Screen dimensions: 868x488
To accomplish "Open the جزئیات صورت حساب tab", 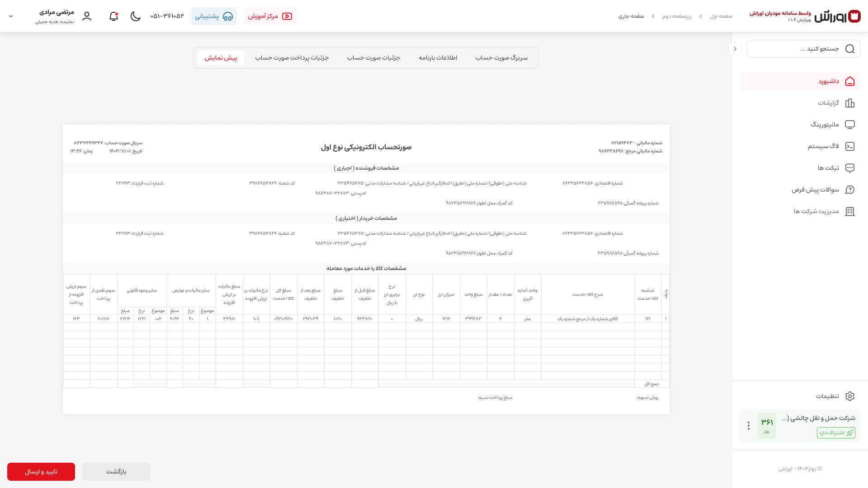I will pos(373,58).
